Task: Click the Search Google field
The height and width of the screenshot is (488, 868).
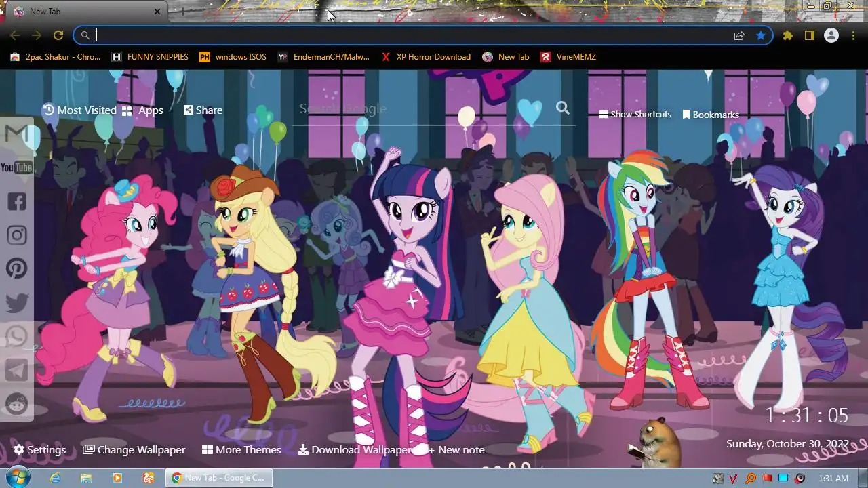Action: 424,109
